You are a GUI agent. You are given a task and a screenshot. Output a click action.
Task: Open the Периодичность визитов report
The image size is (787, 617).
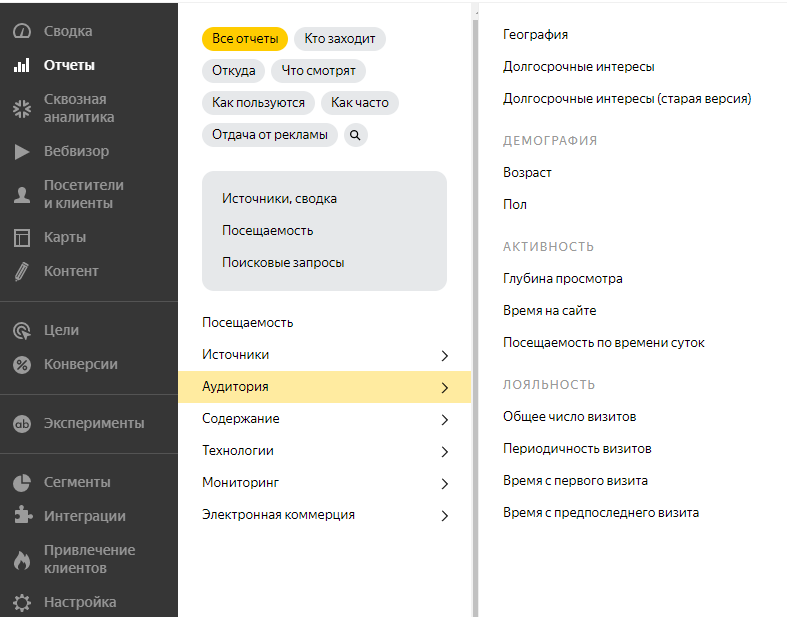click(x=577, y=449)
